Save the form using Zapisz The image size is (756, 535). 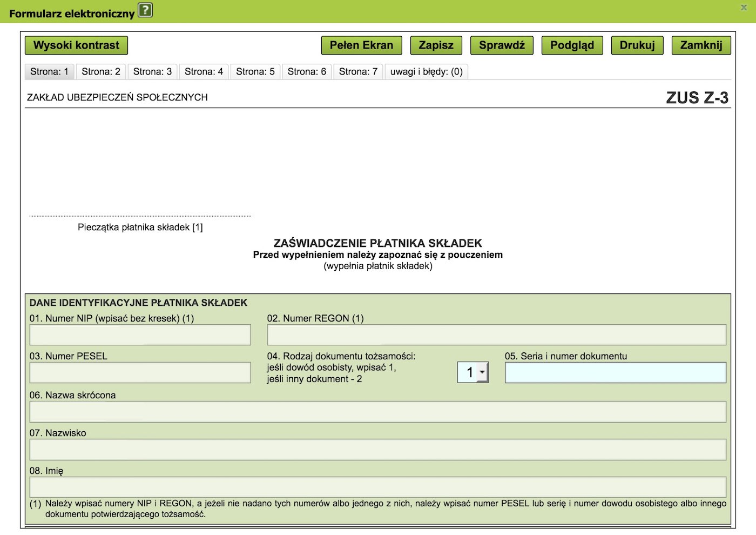pyautogui.click(x=436, y=45)
